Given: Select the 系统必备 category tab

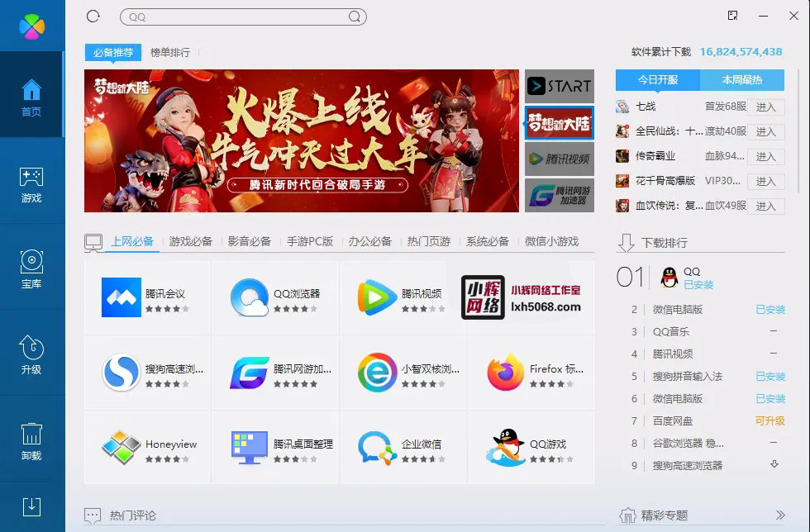Looking at the screenshot, I should (x=488, y=241).
